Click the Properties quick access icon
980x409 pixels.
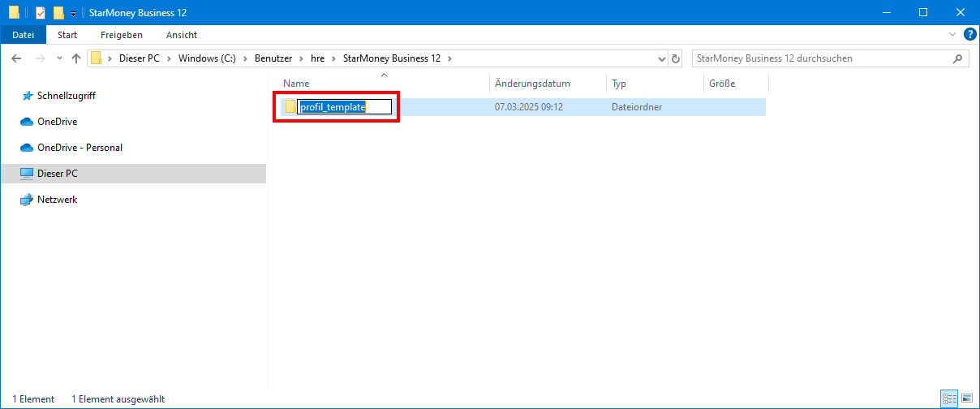coord(41,12)
